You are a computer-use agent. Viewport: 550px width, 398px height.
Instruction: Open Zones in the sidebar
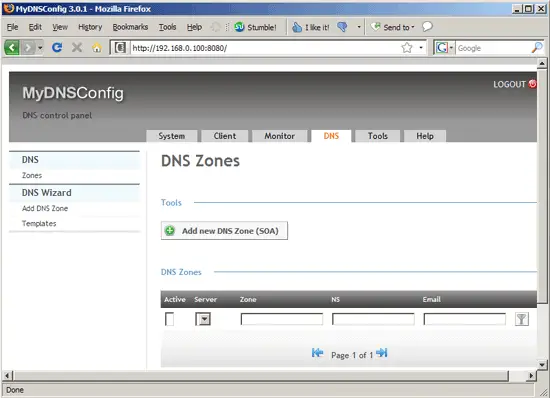[x=32, y=175]
